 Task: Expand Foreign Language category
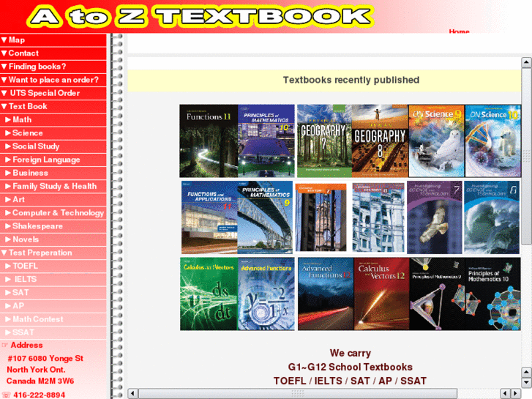tap(53, 160)
